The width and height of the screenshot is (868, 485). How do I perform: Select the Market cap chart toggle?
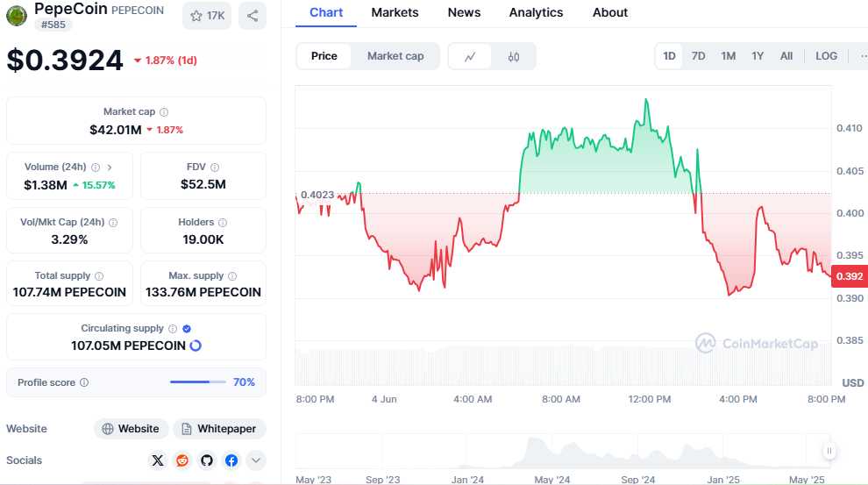point(395,56)
